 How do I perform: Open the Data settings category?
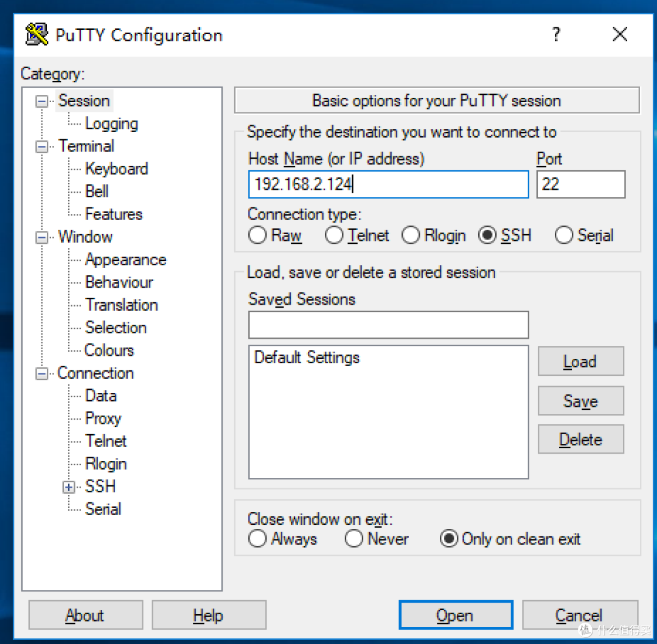[x=100, y=396]
